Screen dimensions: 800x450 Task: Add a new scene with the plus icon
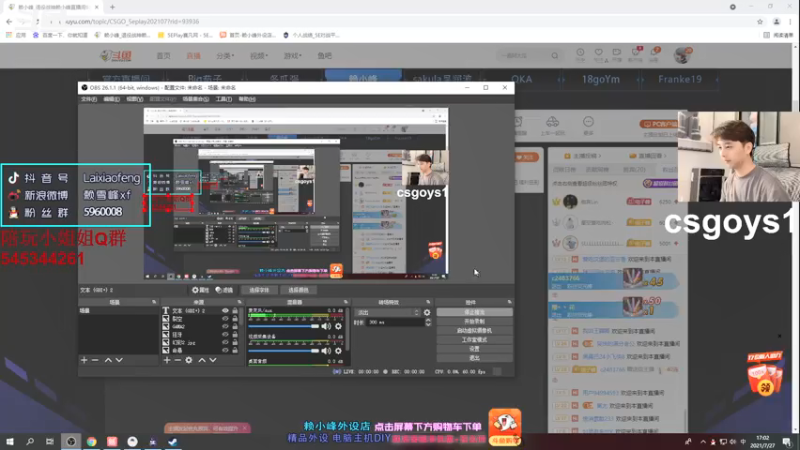[84, 360]
